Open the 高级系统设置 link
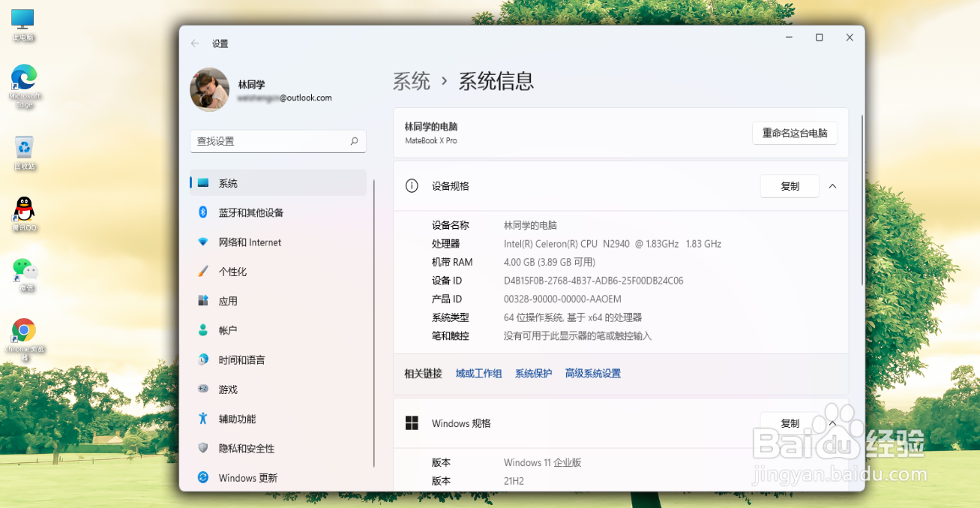Screen dimensions: 980x508 (593, 374)
